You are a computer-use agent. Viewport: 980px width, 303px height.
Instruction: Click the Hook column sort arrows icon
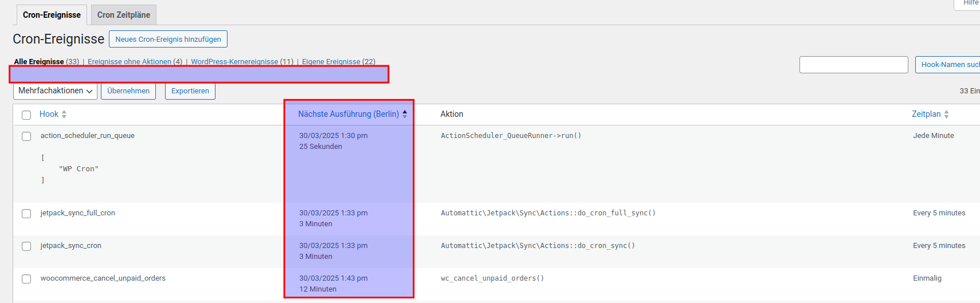(x=64, y=115)
